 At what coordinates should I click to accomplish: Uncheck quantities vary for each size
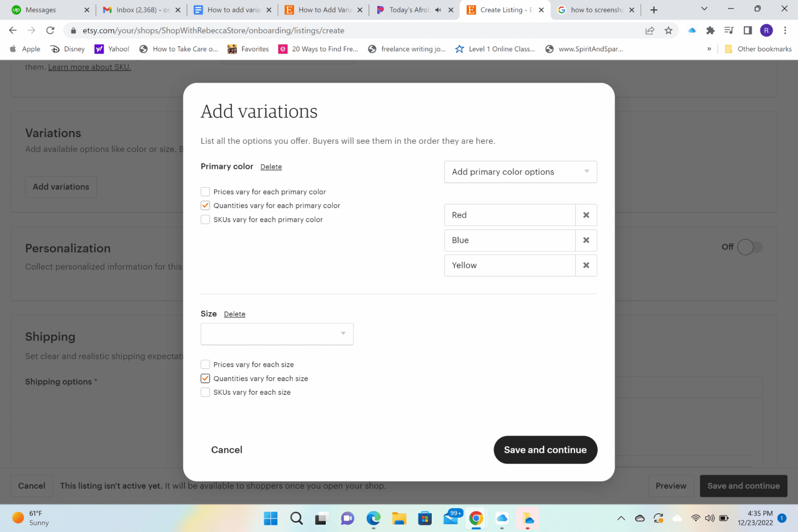[205, 378]
